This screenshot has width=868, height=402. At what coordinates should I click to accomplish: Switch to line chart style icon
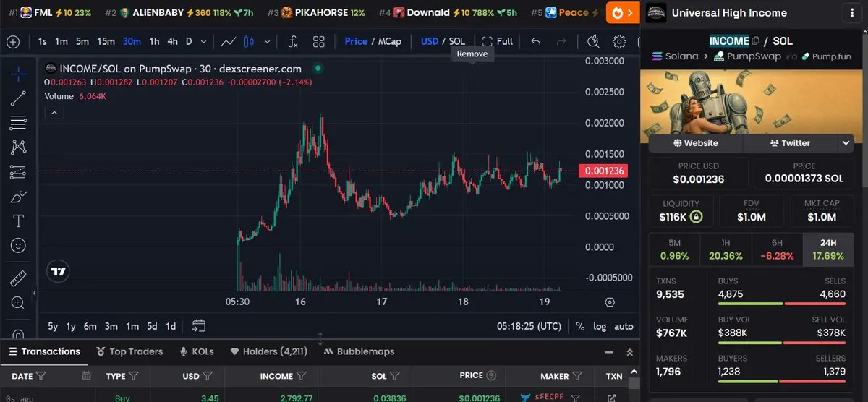(229, 41)
